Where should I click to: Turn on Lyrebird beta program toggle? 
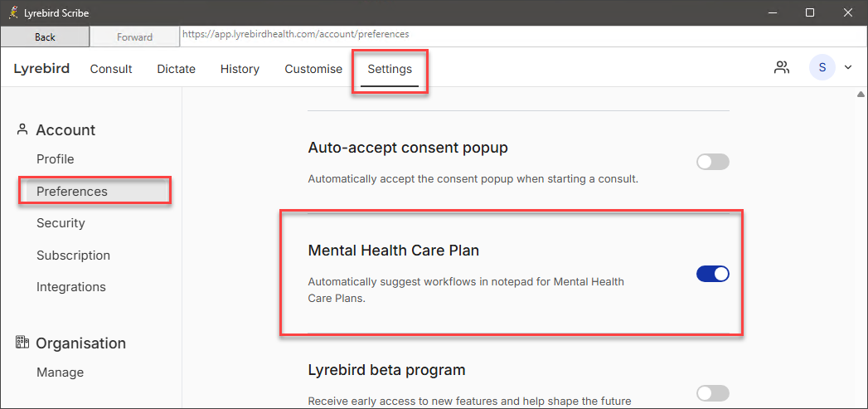tap(712, 393)
